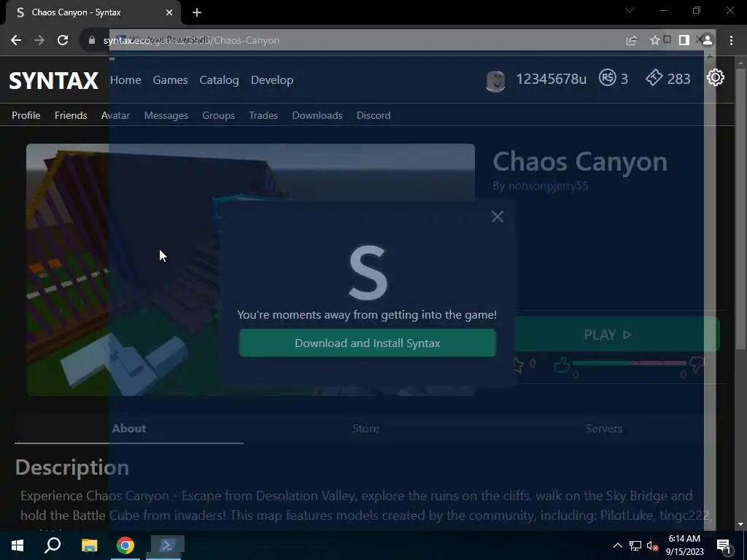Open Groups page link
Screen dimensions: 747x560
coord(218,115)
